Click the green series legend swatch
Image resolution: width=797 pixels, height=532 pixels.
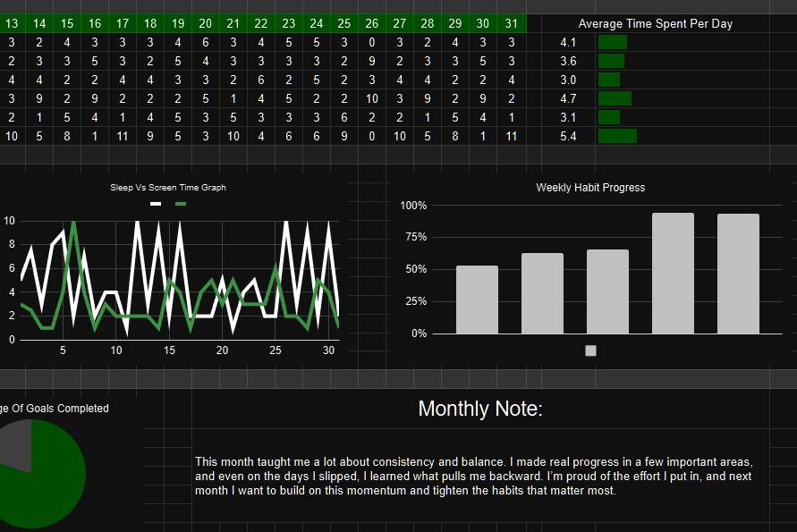181,204
